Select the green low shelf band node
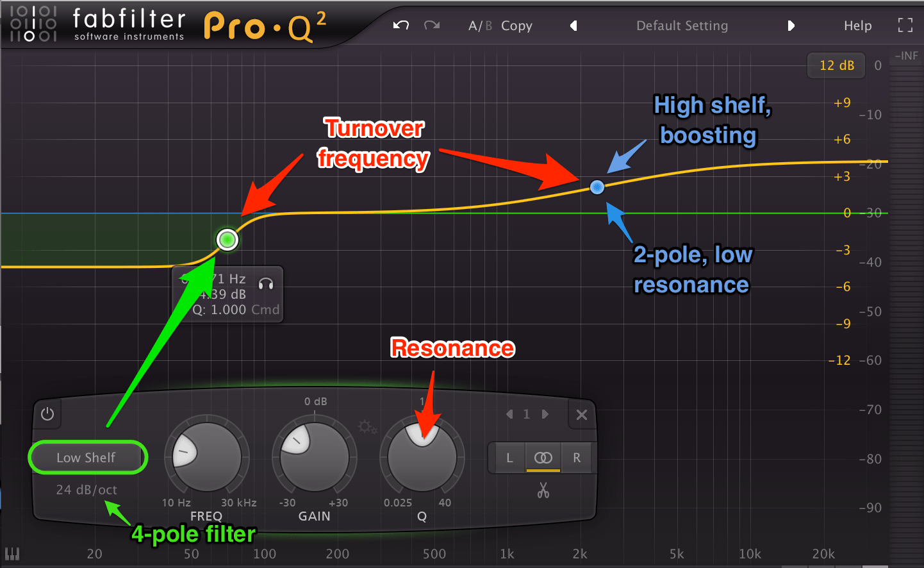The width and height of the screenshot is (924, 568). pos(227,240)
